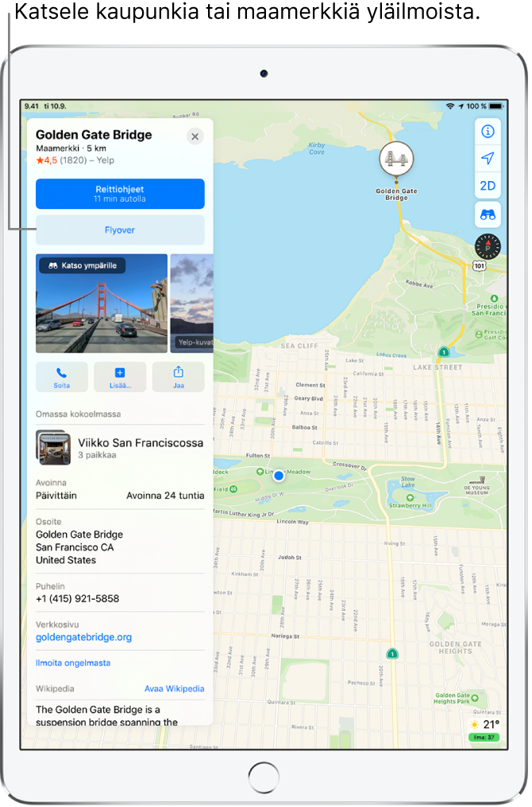Tap the Golden Gate Bridge address text
Screen dimensions: 532x807
[x=79, y=547]
